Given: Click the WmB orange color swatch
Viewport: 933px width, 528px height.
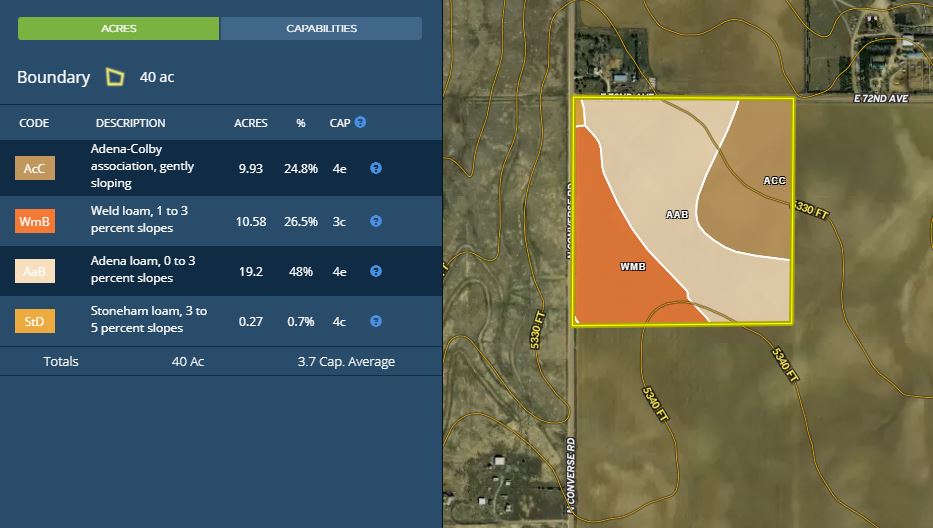Looking at the screenshot, I should pos(35,221).
